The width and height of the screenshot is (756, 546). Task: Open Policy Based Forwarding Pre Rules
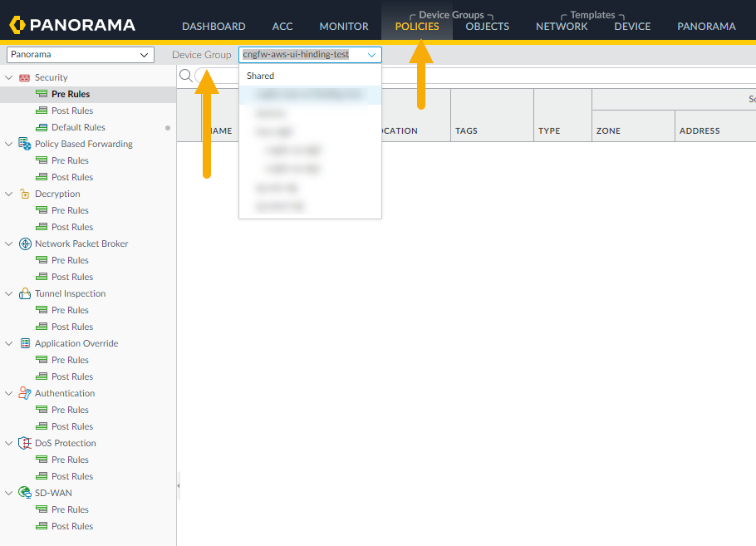pyautogui.click(x=70, y=160)
